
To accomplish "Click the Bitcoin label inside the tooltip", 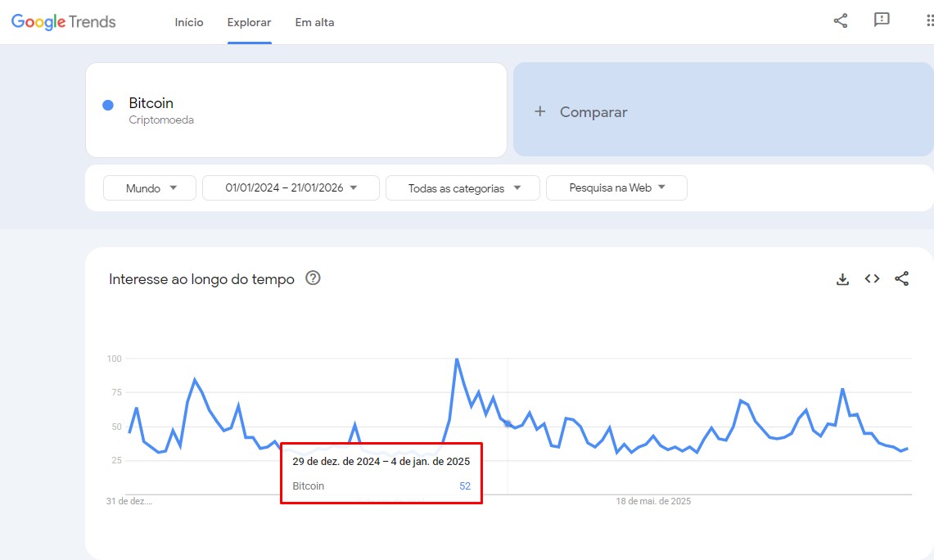I will [307, 485].
